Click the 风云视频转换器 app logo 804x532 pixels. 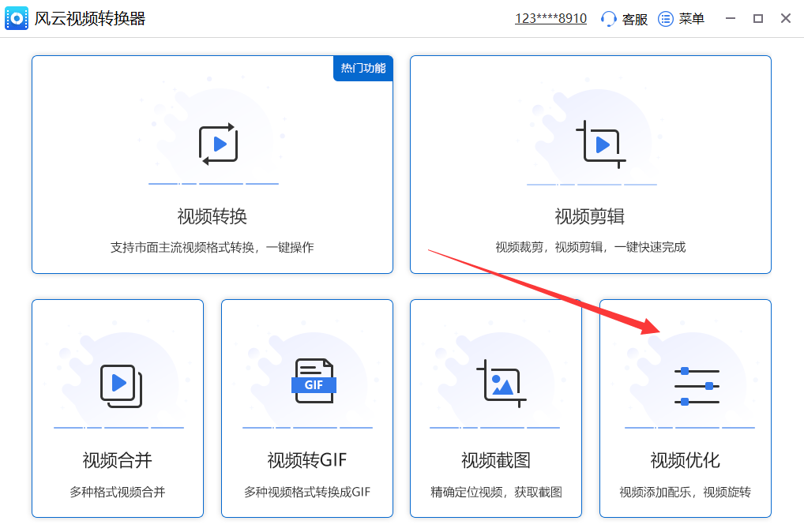17,17
